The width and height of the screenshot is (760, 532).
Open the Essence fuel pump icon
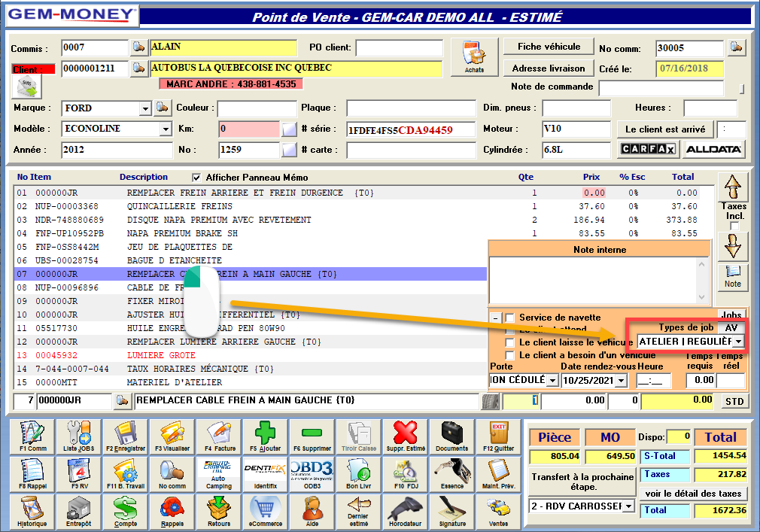click(x=451, y=474)
